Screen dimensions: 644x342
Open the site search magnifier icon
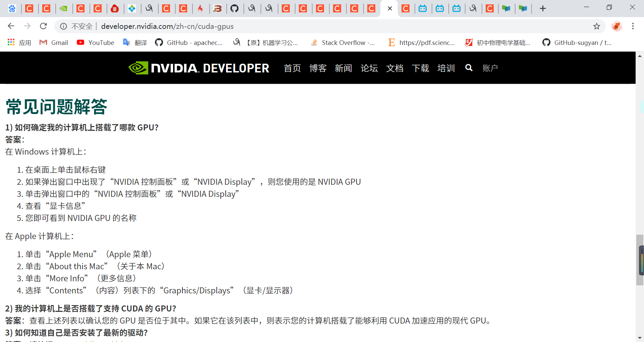[x=469, y=68]
